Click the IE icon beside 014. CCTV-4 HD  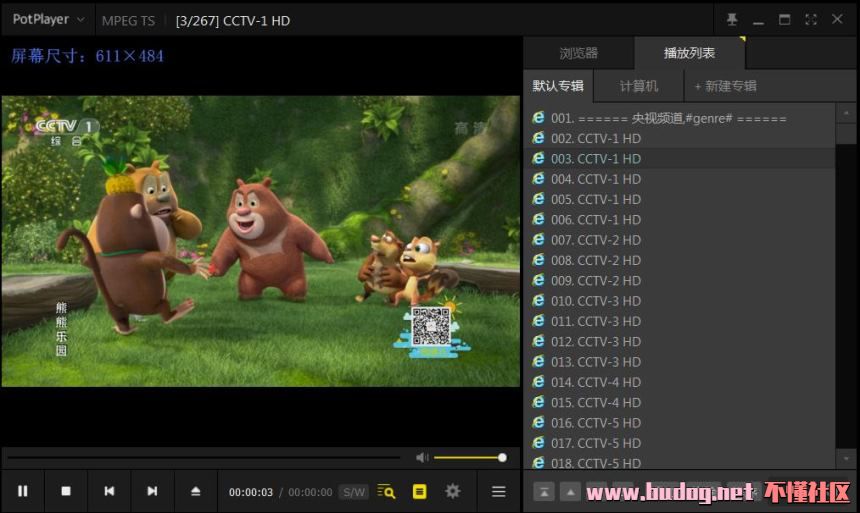pos(539,381)
